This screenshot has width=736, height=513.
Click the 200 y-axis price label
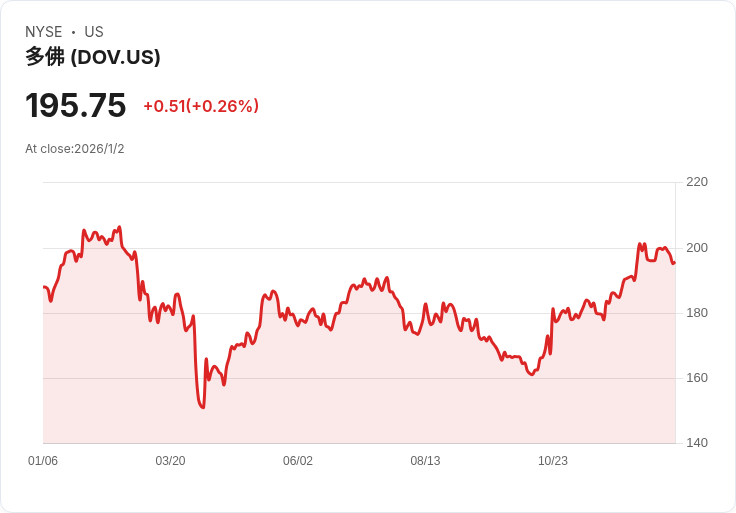point(697,248)
